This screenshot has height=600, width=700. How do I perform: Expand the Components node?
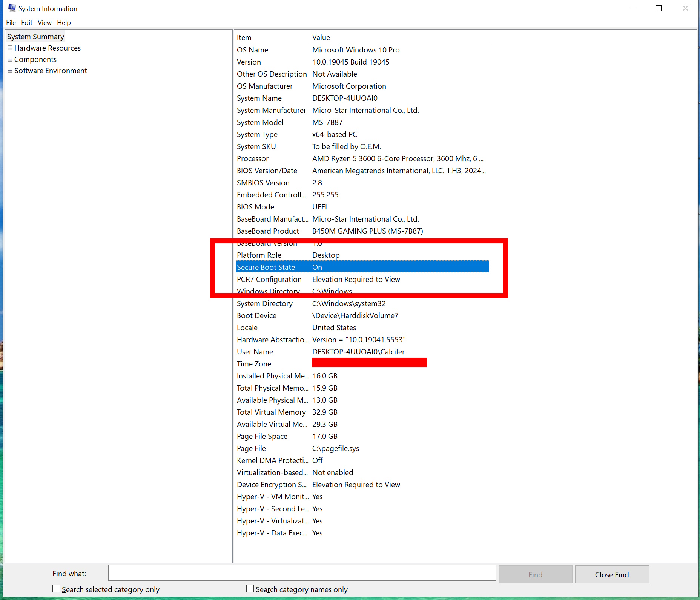(x=10, y=59)
